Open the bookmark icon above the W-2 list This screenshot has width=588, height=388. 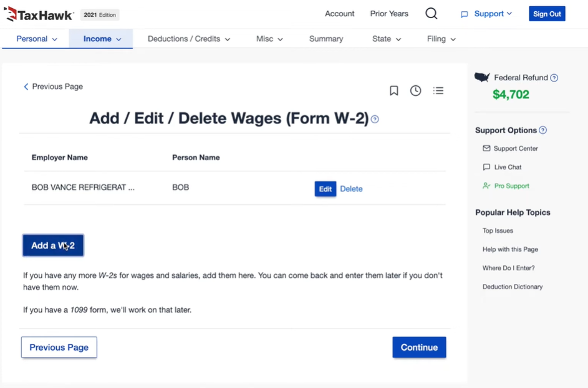[x=393, y=90]
